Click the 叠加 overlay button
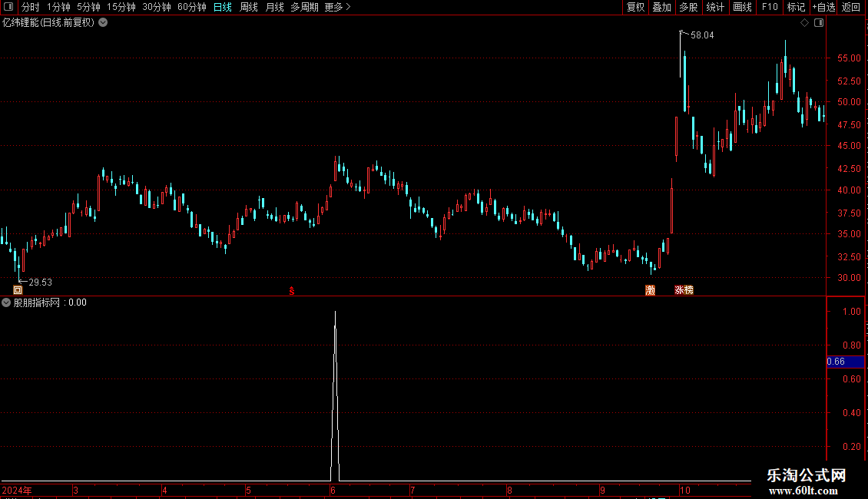This screenshot has height=499, width=868. coord(661,7)
